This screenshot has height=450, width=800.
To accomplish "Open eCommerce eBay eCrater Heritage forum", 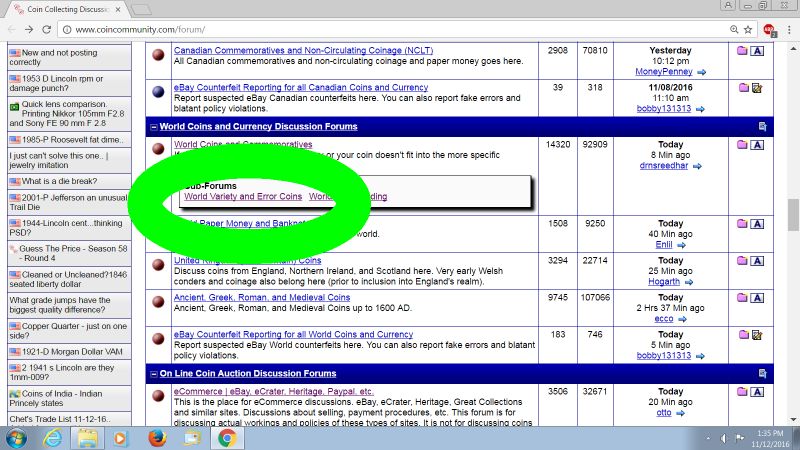I will pyautogui.click(x=273, y=391).
